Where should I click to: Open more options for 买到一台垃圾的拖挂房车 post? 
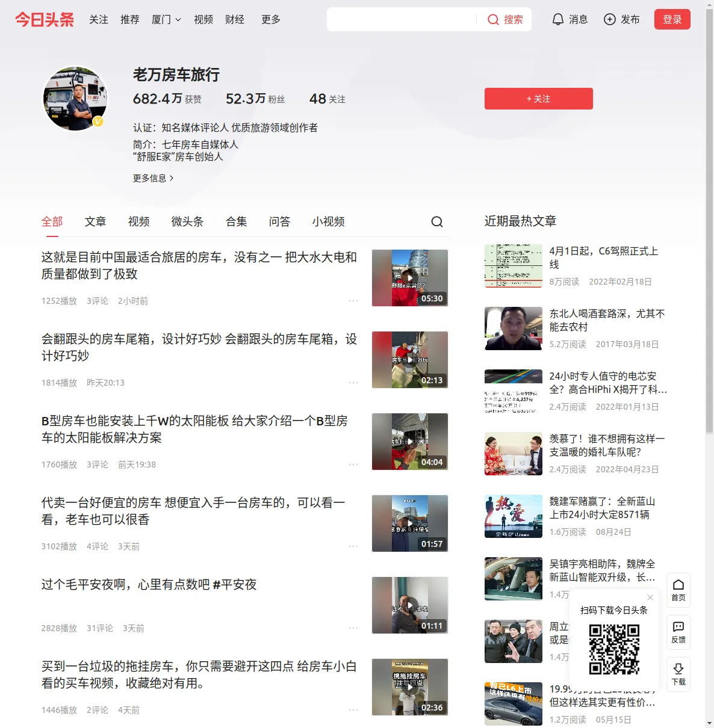353,710
